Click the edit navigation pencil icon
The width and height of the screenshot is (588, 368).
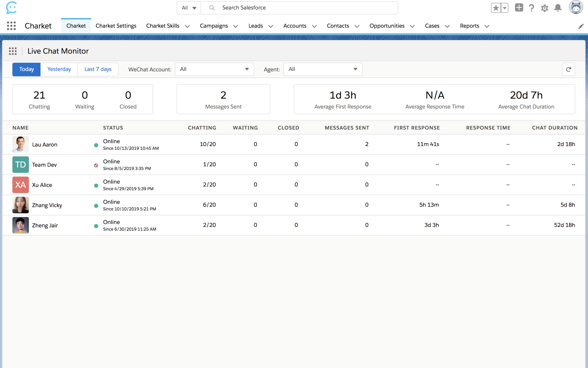581,26
